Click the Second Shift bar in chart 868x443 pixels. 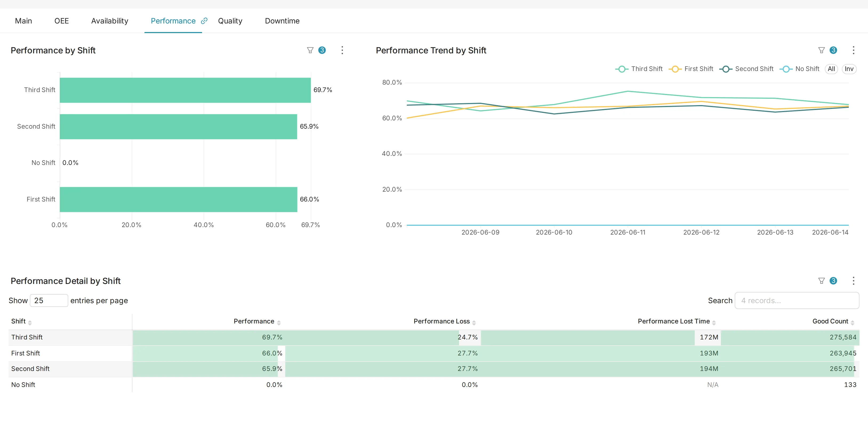coord(178,126)
